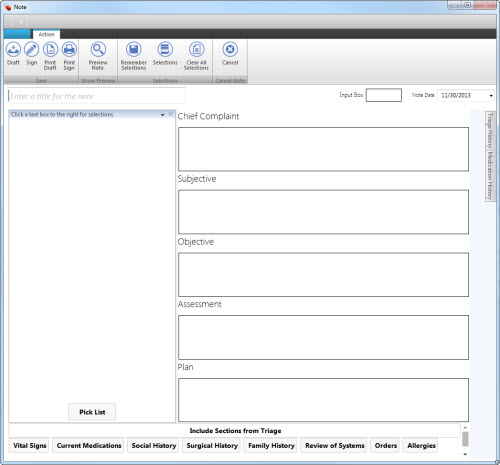Expand the selections panel dropdown arrow
Image resolution: width=500 pixels, height=465 pixels.
tap(162, 115)
